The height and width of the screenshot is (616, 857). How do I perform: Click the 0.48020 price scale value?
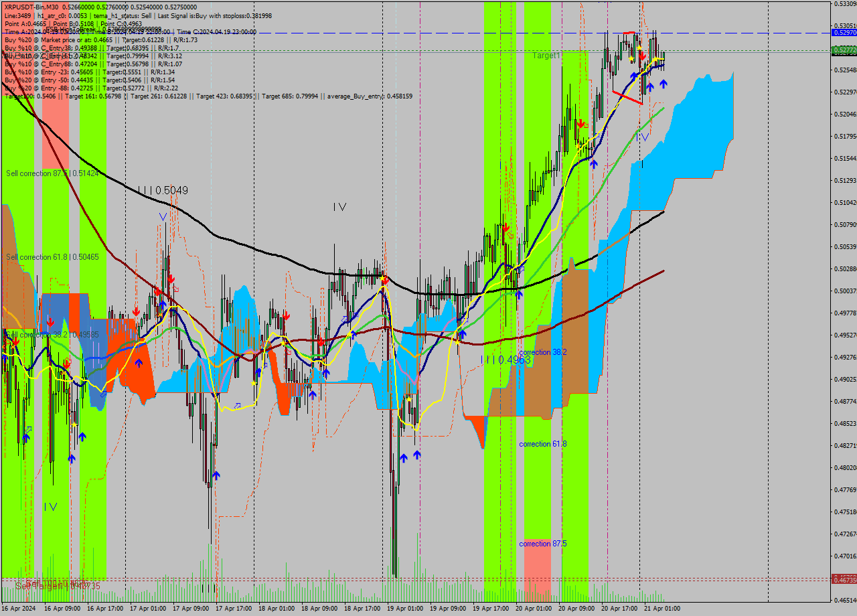click(845, 467)
